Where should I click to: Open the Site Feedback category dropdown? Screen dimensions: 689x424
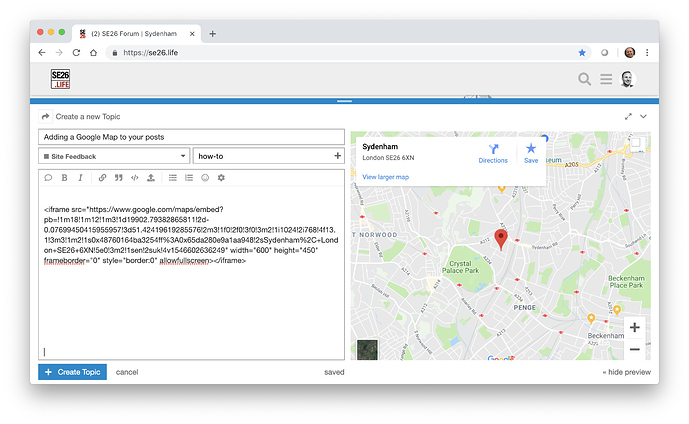tap(114, 156)
